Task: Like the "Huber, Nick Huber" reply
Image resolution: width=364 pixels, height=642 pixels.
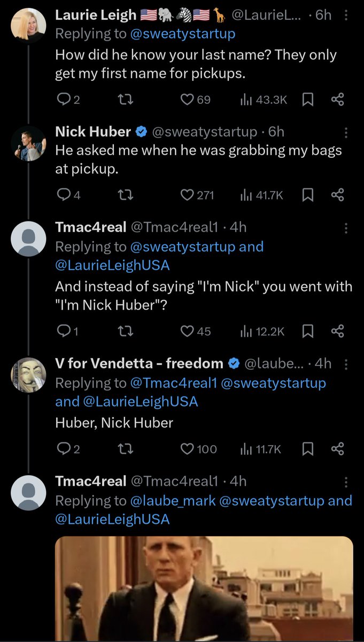Action: click(187, 449)
